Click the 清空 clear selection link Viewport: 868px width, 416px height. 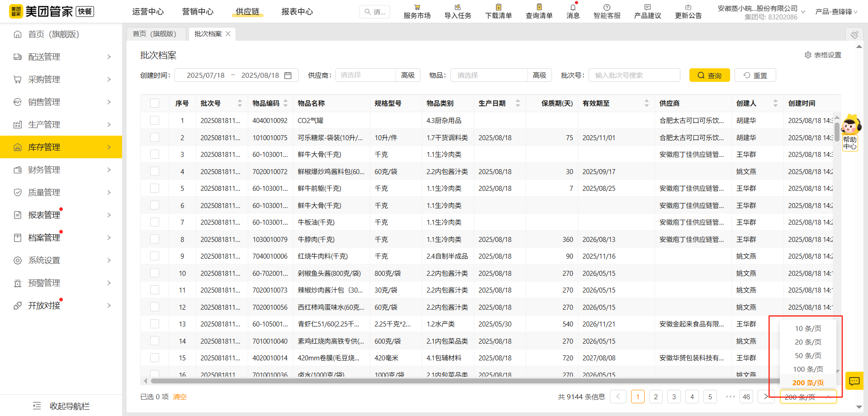pyautogui.click(x=179, y=397)
